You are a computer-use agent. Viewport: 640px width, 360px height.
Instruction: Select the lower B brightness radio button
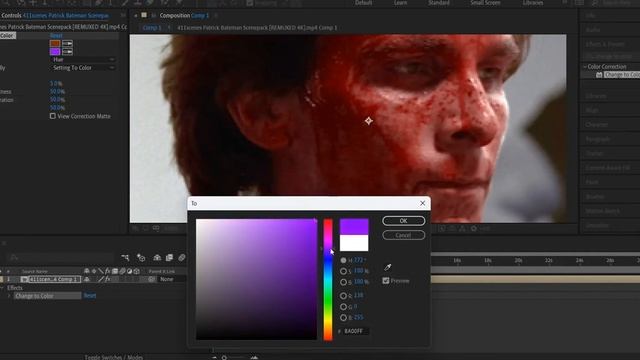coord(343,282)
